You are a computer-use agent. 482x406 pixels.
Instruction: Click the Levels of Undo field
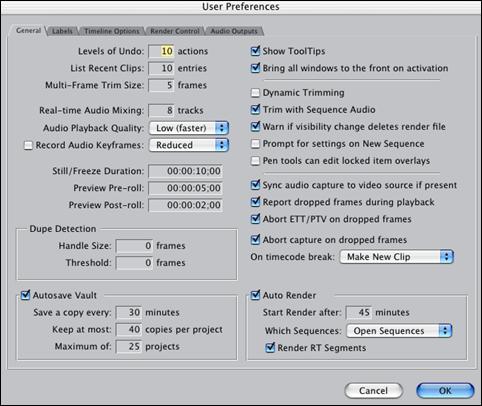click(161, 51)
